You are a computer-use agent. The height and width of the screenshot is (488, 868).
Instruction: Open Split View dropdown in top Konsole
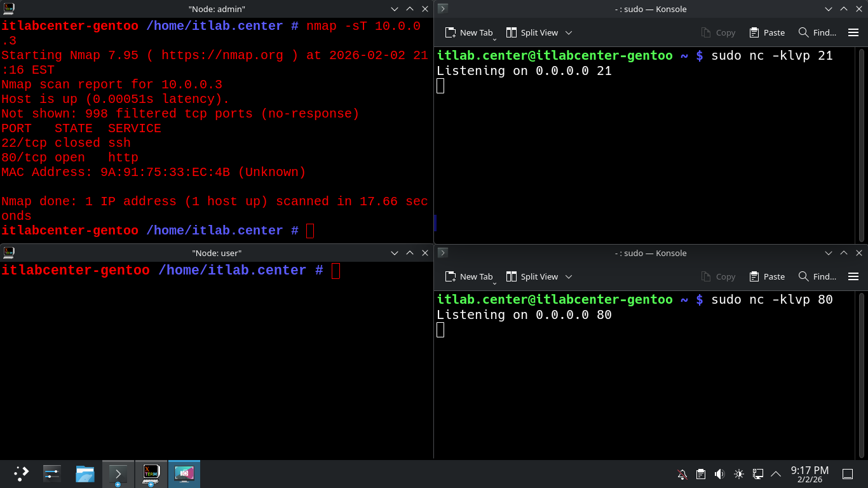pyautogui.click(x=569, y=32)
